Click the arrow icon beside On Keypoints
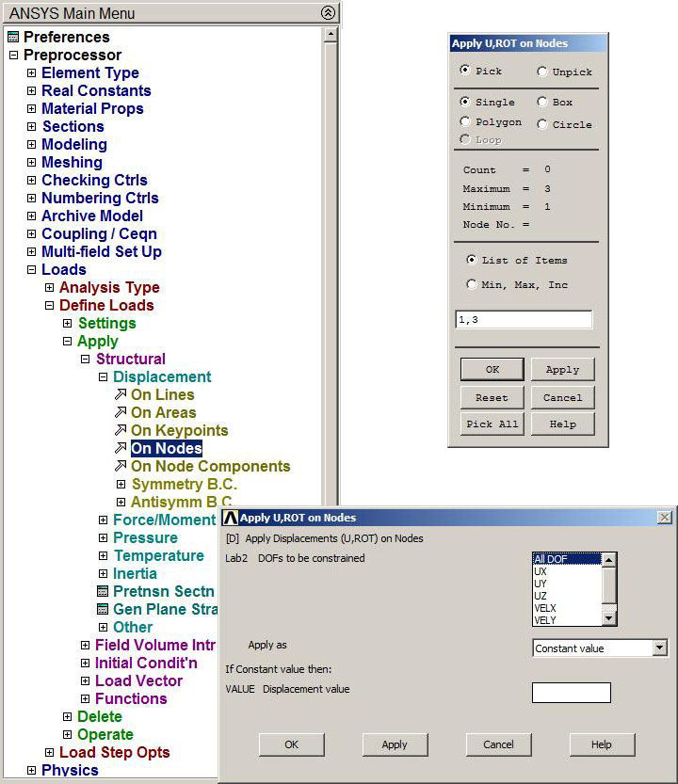Screen dimensions: 678x784 coord(120,431)
